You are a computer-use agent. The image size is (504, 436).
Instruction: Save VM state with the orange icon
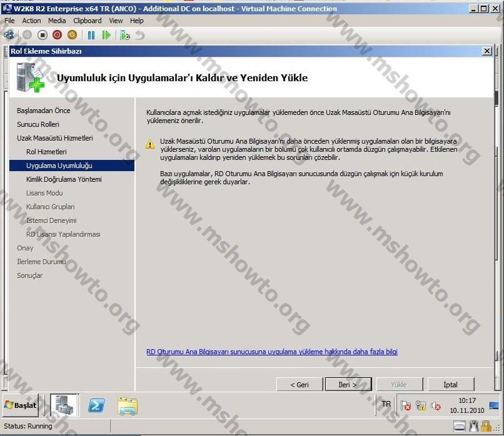[x=72, y=35]
